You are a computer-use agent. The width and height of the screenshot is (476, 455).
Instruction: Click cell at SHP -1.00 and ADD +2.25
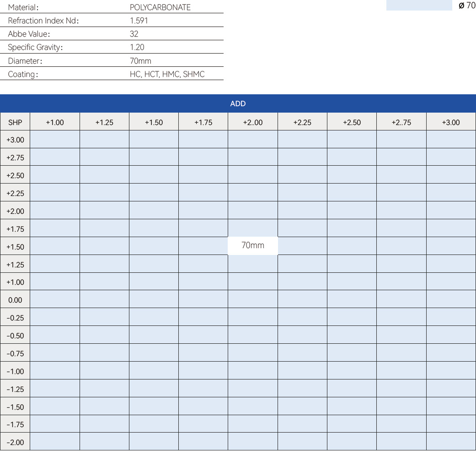(x=302, y=371)
